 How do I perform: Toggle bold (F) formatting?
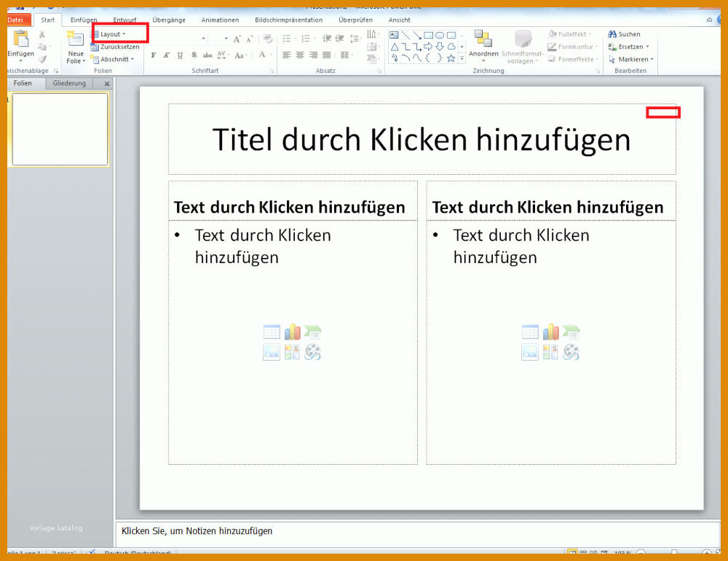154,55
